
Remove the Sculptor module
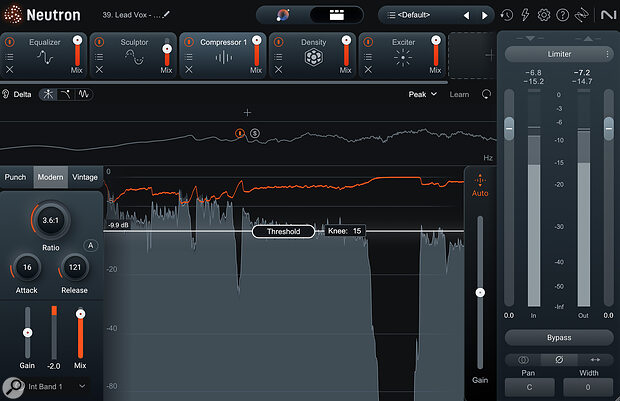click(99, 69)
